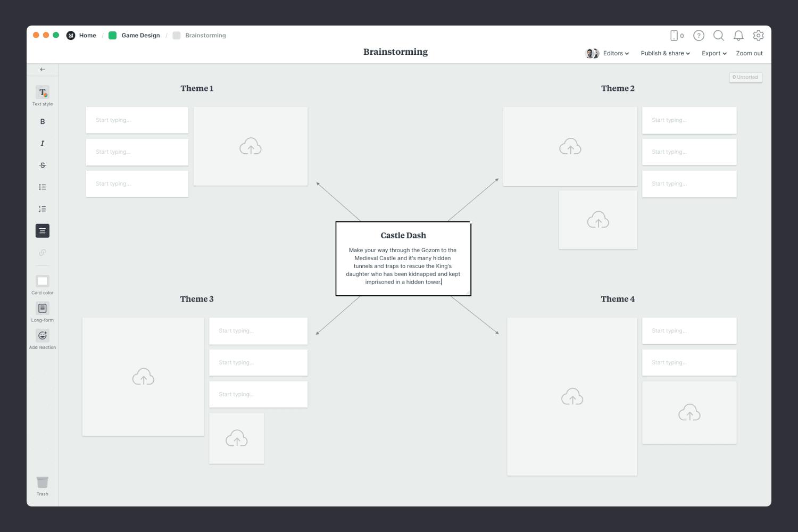This screenshot has width=798, height=532.
Task: Open settings with the gear icon
Action: tap(758, 36)
